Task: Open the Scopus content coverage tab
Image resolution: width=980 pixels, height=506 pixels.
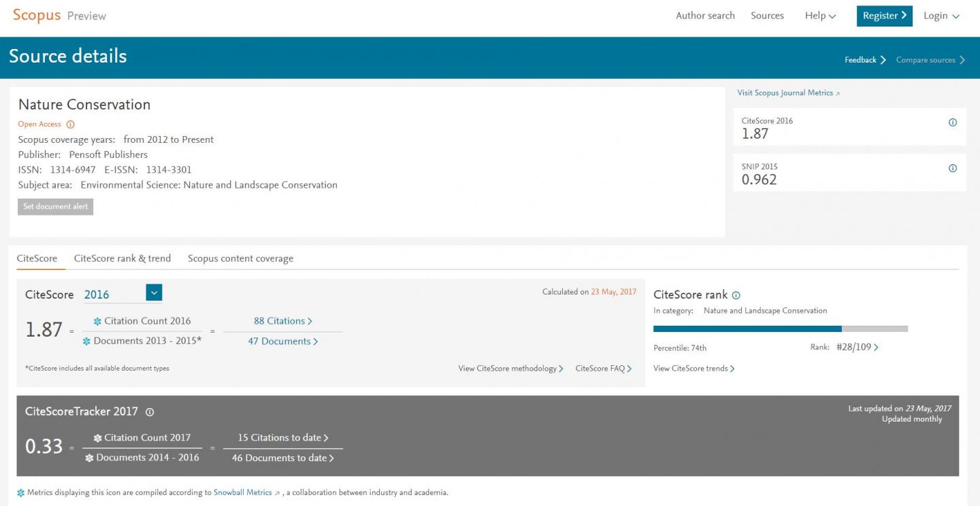Action: tap(240, 258)
